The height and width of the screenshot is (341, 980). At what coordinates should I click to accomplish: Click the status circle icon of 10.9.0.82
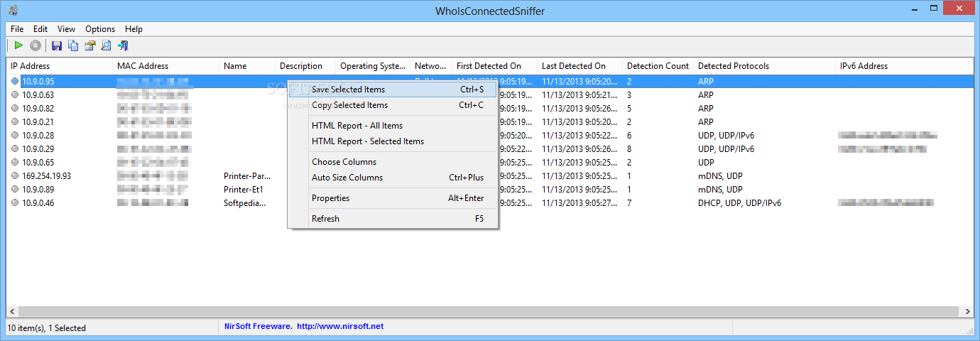(15, 109)
